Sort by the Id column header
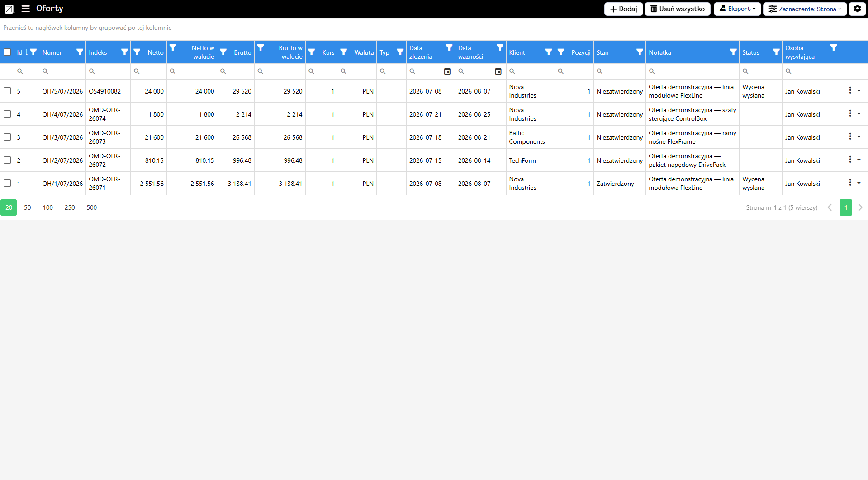 click(20, 52)
